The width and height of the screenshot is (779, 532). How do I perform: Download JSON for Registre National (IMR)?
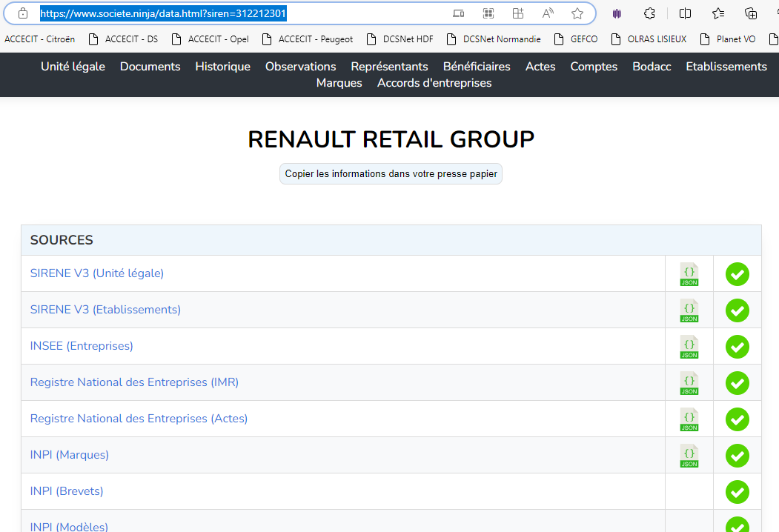[x=689, y=383]
